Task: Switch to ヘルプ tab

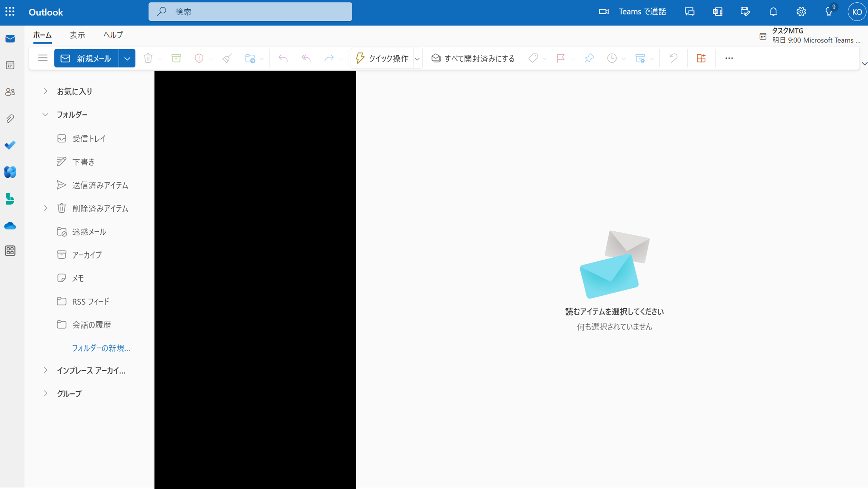Action: point(113,35)
